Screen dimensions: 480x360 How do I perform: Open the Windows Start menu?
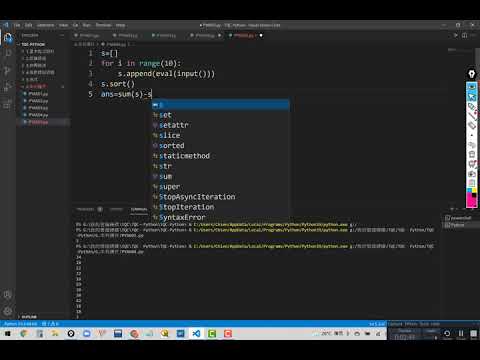click(8, 333)
